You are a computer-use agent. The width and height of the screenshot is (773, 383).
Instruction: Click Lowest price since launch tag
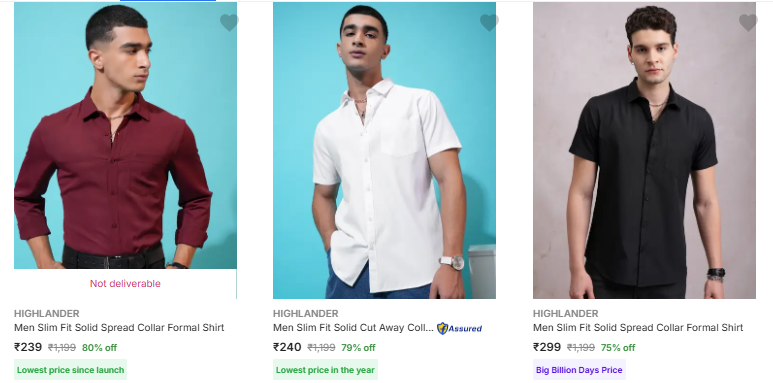coord(70,370)
